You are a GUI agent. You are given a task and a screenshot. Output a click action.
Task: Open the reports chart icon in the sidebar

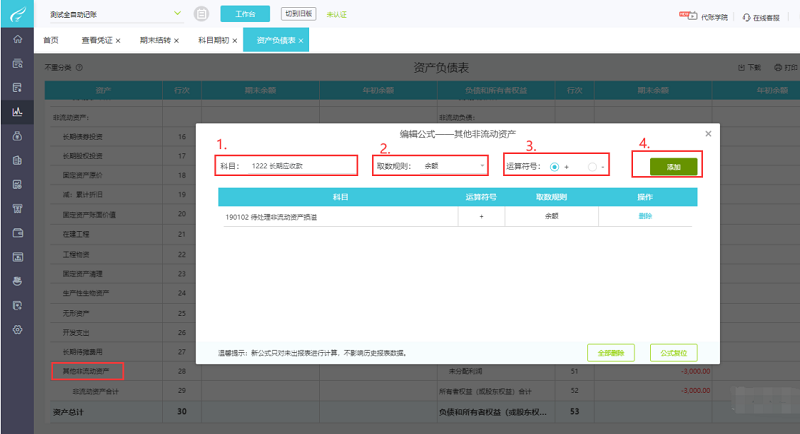(17, 112)
